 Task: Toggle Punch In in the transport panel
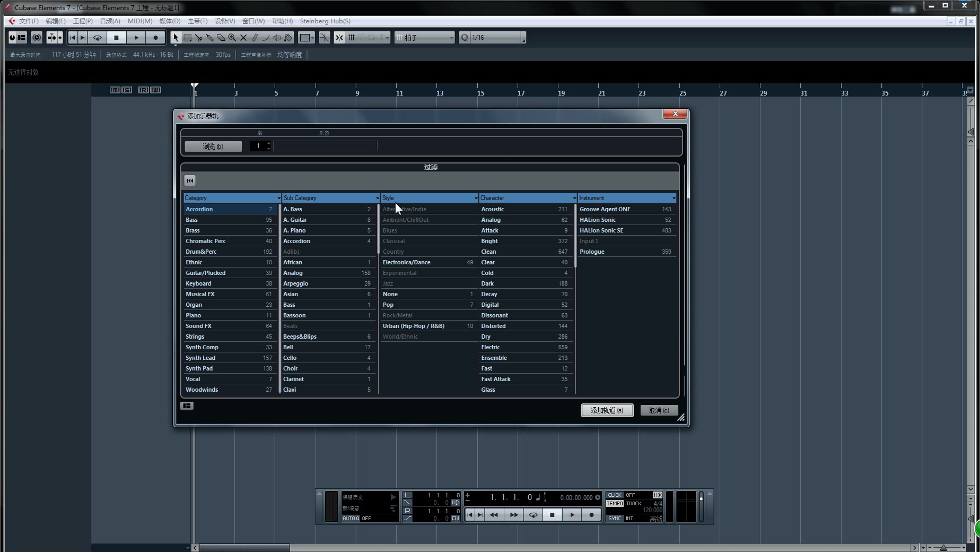[x=456, y=503]
